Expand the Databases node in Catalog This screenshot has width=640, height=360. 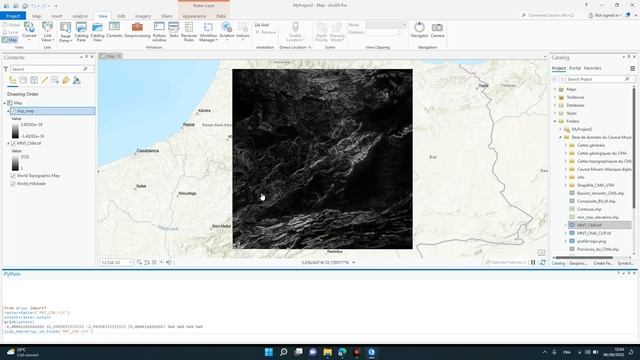tap(555, 105)
